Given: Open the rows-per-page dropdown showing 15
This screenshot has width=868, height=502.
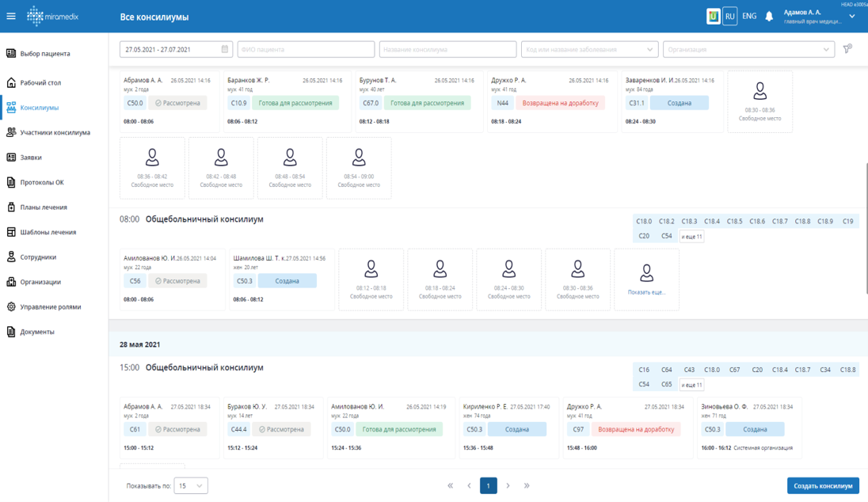Looking at the screenshot, I should [190, 485].
